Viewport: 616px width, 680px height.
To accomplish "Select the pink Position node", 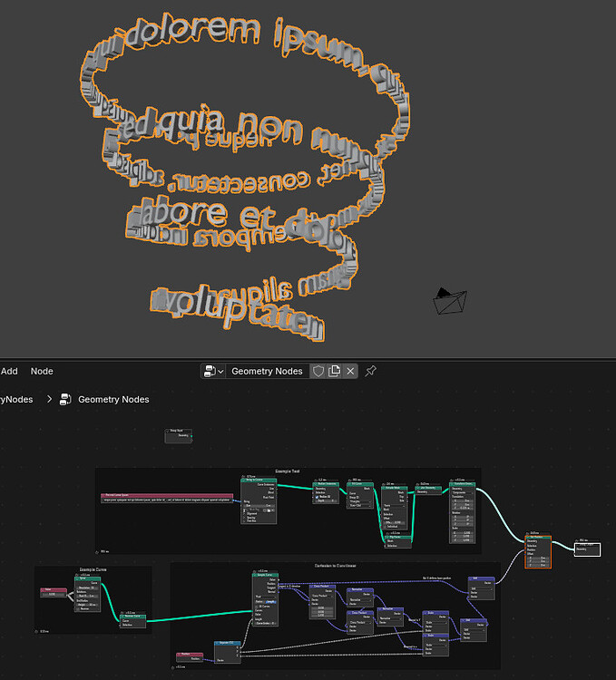I will click(190, 656).
